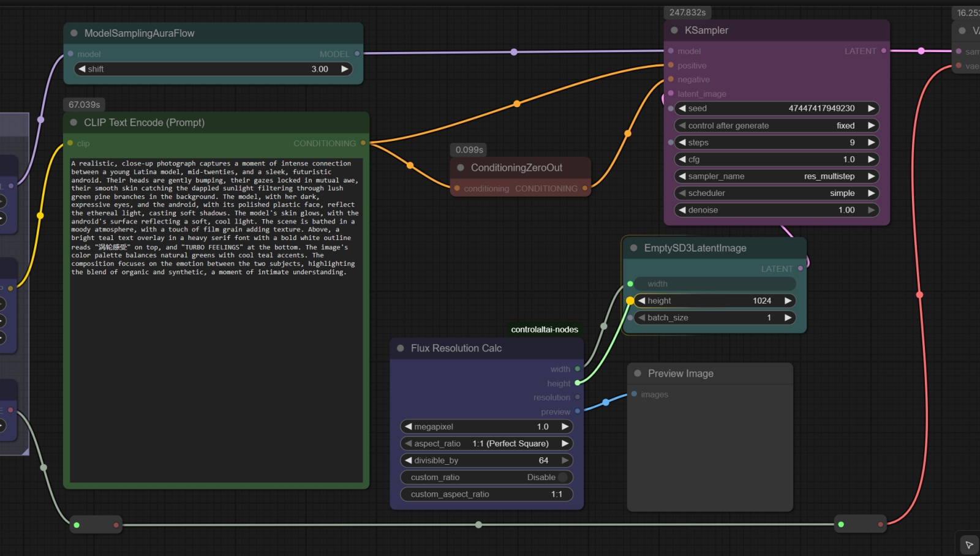Increase batch_size with right arrow
Image resolution: width=980 pixels, height=556 pixels.
tap(788, 318)
